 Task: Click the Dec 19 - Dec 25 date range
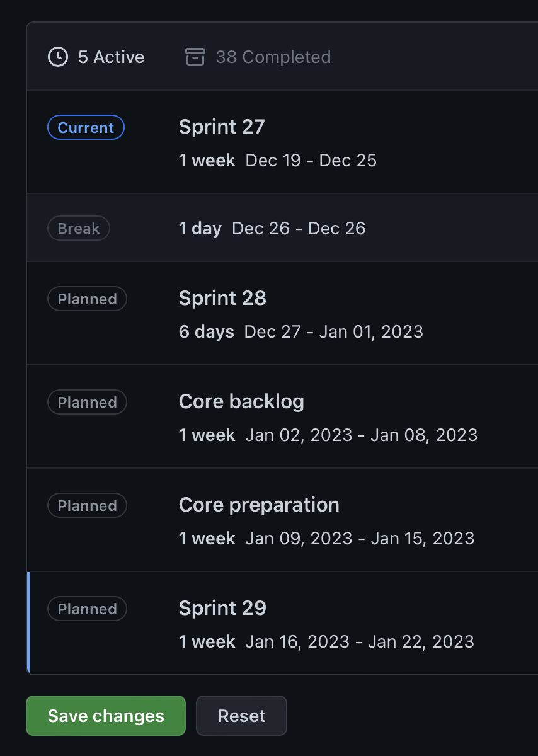[x=311, y=161]
